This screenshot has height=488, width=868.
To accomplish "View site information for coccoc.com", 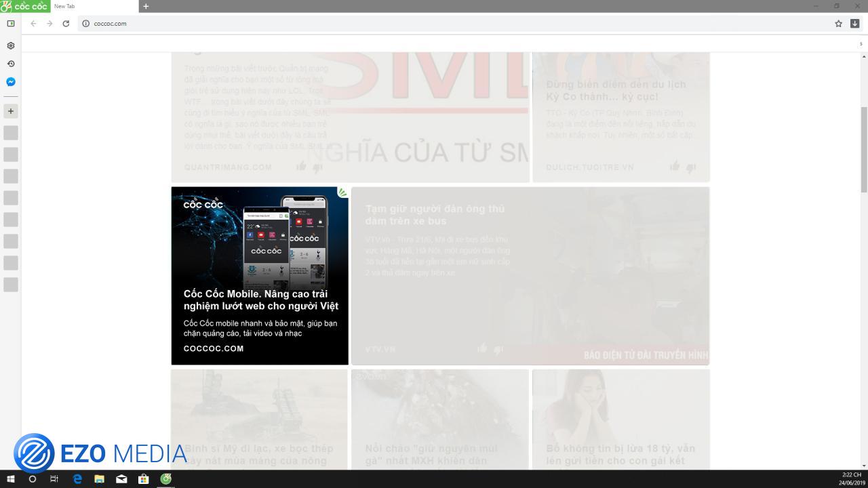I will (85, 23).
